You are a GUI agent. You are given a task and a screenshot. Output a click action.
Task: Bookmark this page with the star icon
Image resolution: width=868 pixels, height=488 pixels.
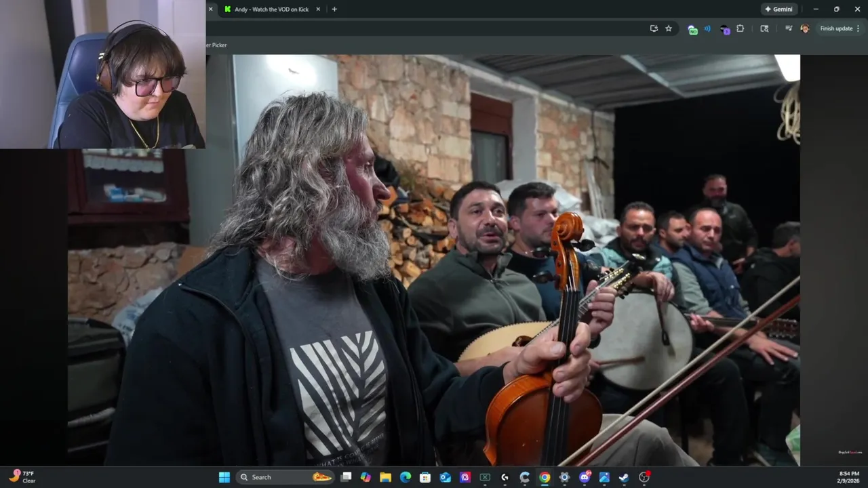(669, 28)
